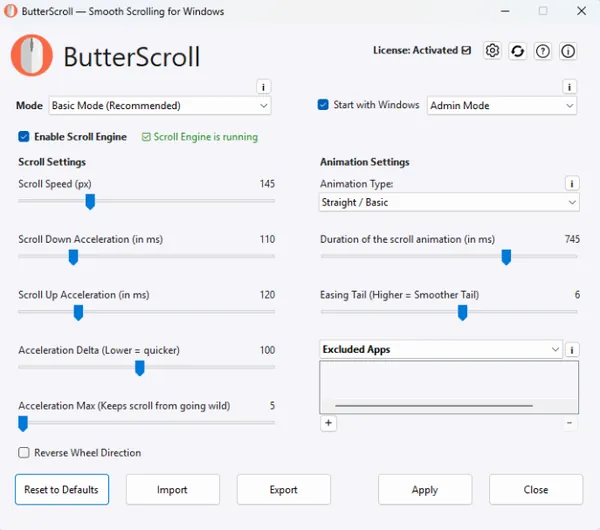Screen dimensions: 600x530
Task: Click the Scroll Speed slider handle
Action: [90, 202]
